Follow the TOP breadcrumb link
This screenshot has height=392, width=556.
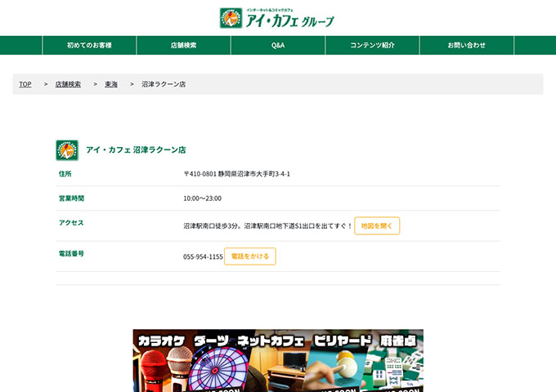tap(25, 84)
